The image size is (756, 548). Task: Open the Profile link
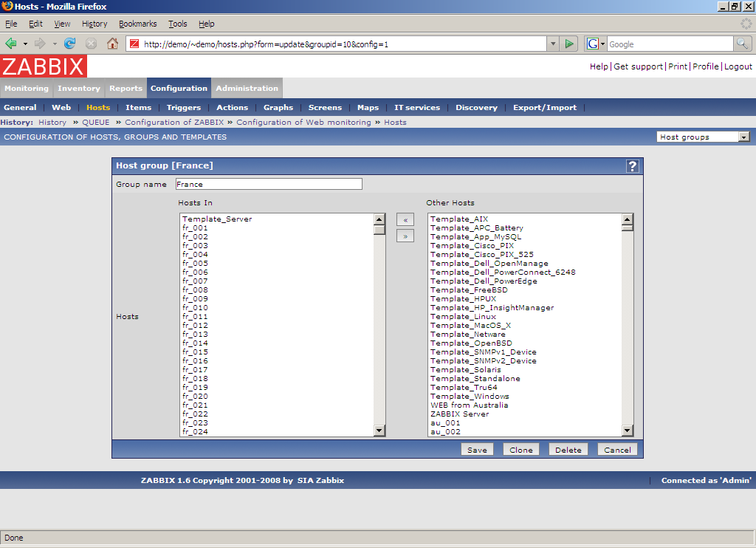coord(705,66)
